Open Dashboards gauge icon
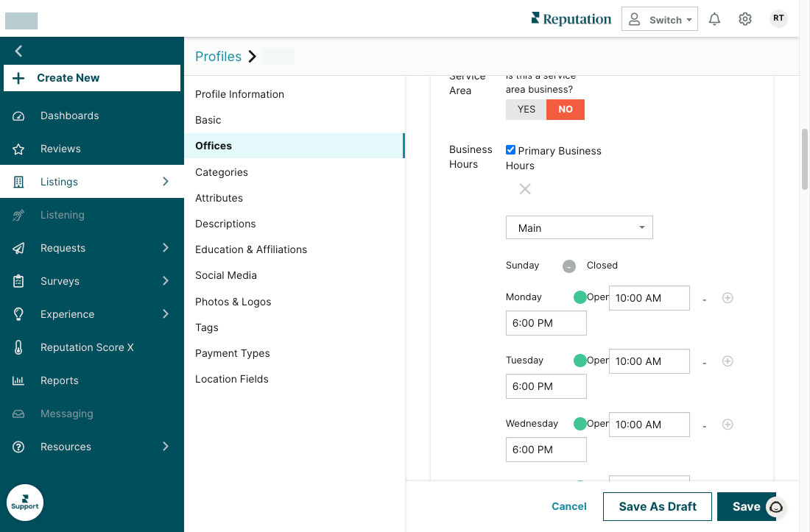Viewport: 810px width, 532px height. click(18, 116)
